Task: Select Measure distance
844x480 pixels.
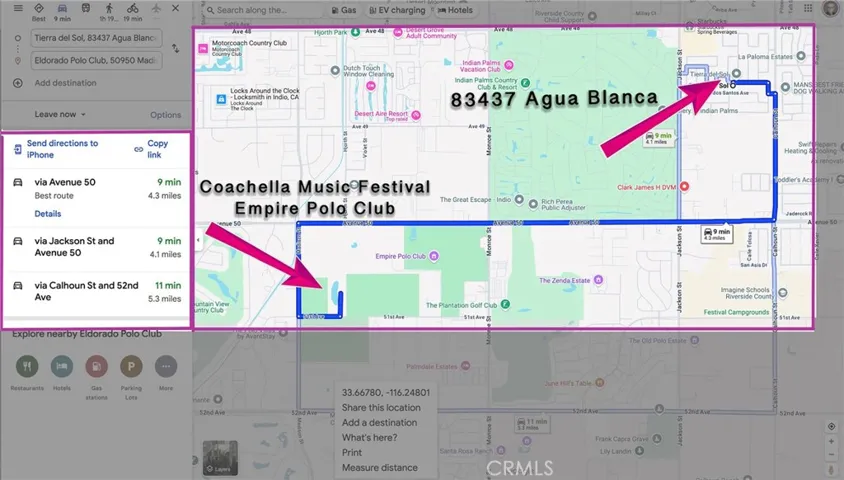Action: (379, 468)
